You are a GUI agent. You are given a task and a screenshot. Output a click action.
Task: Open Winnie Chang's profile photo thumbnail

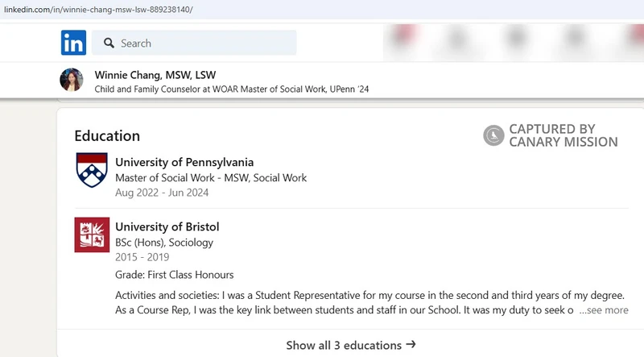pyautogui.click(x=72, y=80)
